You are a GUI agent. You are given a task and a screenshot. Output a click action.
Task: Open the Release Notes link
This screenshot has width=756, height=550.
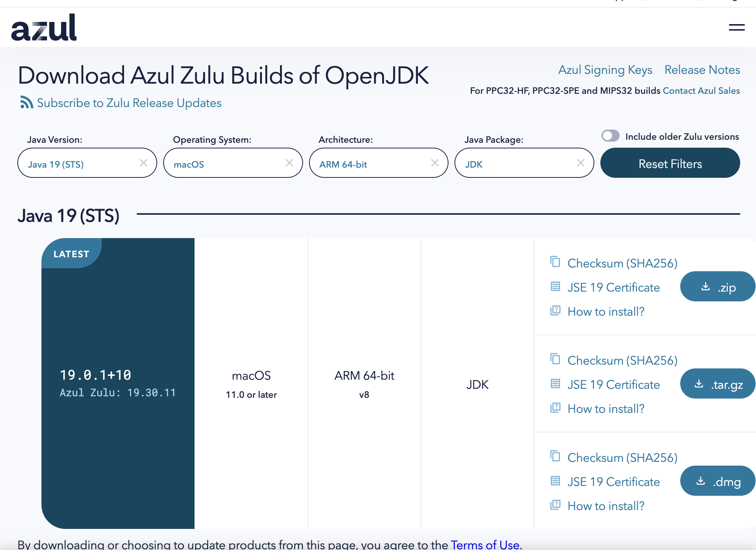click(702, 70)
